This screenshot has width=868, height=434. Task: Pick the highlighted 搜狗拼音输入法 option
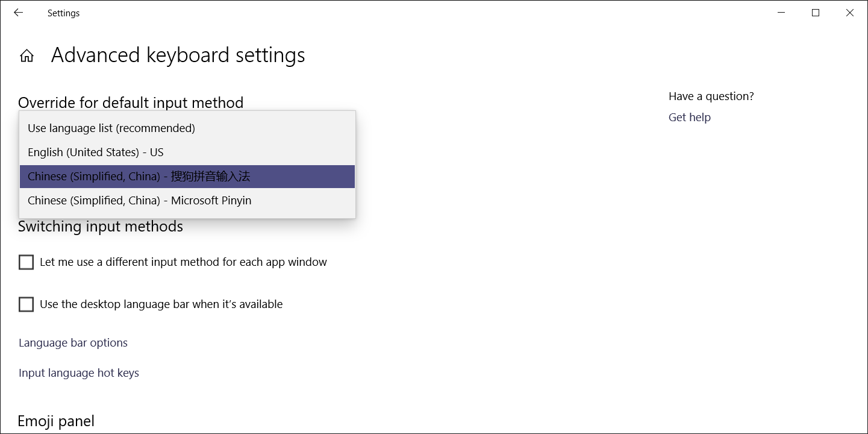coord(187,177)
